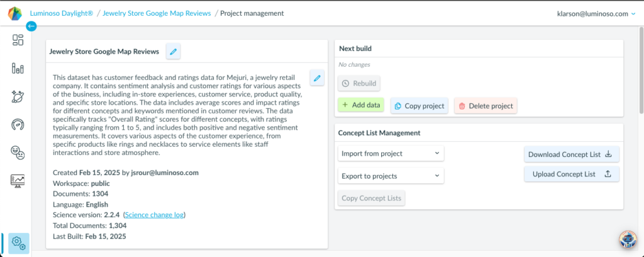Click the Luminoso logo icon
The image size is (644, 257).
point(15,14)
